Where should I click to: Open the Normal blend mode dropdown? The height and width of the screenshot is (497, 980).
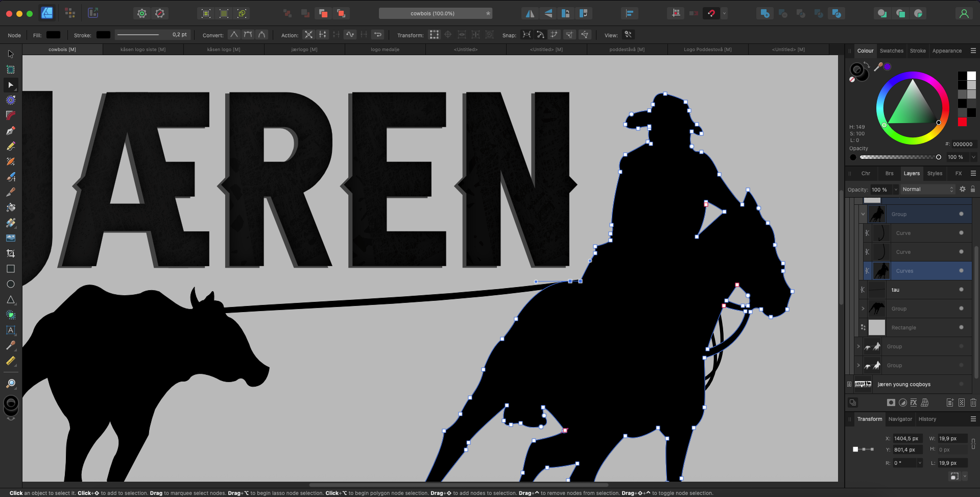pos(927,190)
